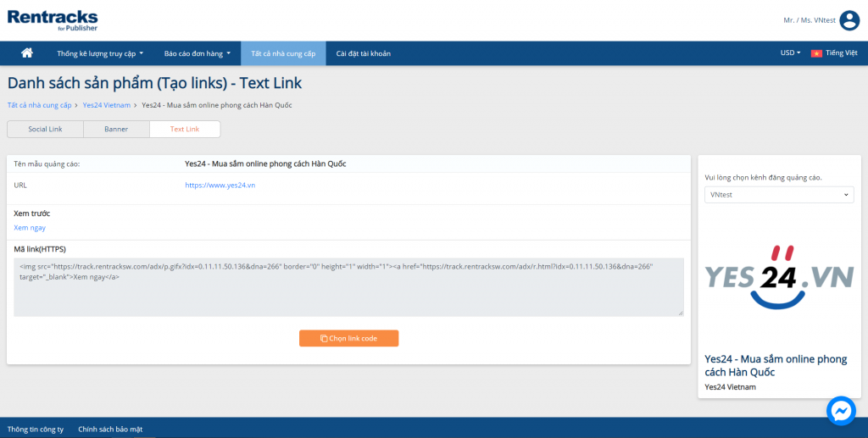868x438 pixels.
Task: Click the Rentracks for Publisher logo
Action: point(53,20)
